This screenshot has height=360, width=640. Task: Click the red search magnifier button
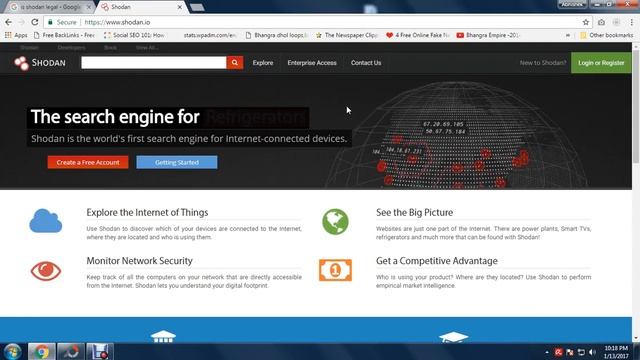[x=235, y=62]
